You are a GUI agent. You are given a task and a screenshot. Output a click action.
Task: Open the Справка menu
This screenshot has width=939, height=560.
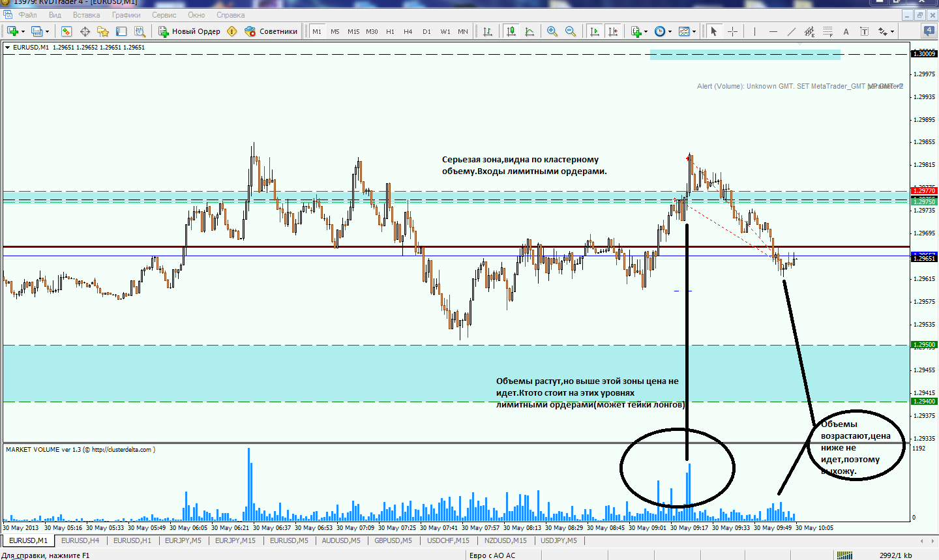point(231,15)
